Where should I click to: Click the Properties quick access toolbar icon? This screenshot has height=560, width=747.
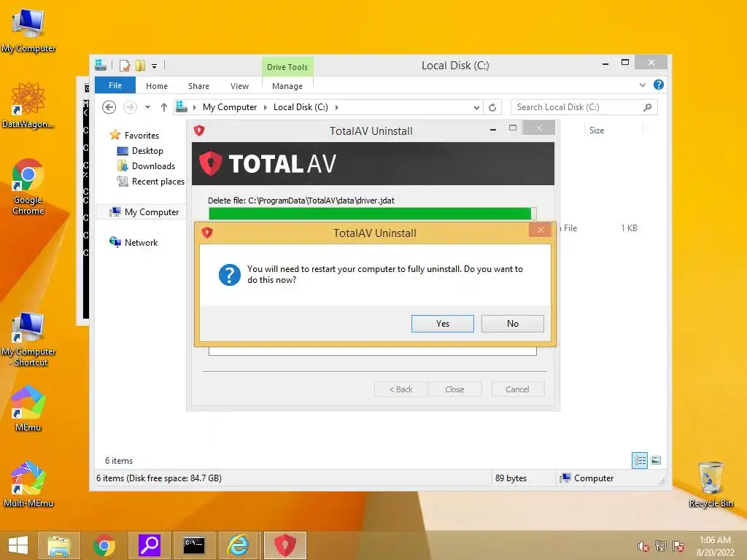[125, 66]
